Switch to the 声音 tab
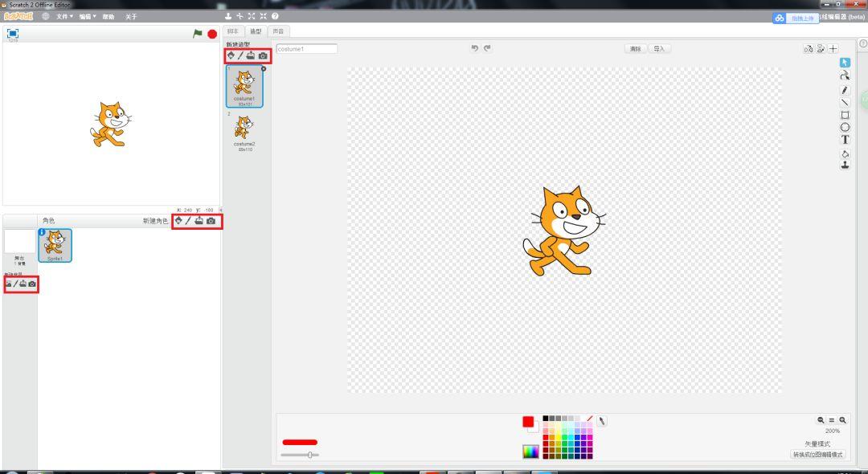The width and height of the screenshot is (868, 474). 278,31
